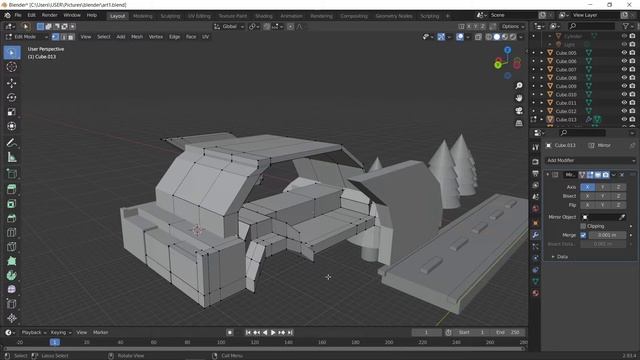The image size is (640, 360).
Task: Select the Smooth vertices tool
Action: pos(11,289)
